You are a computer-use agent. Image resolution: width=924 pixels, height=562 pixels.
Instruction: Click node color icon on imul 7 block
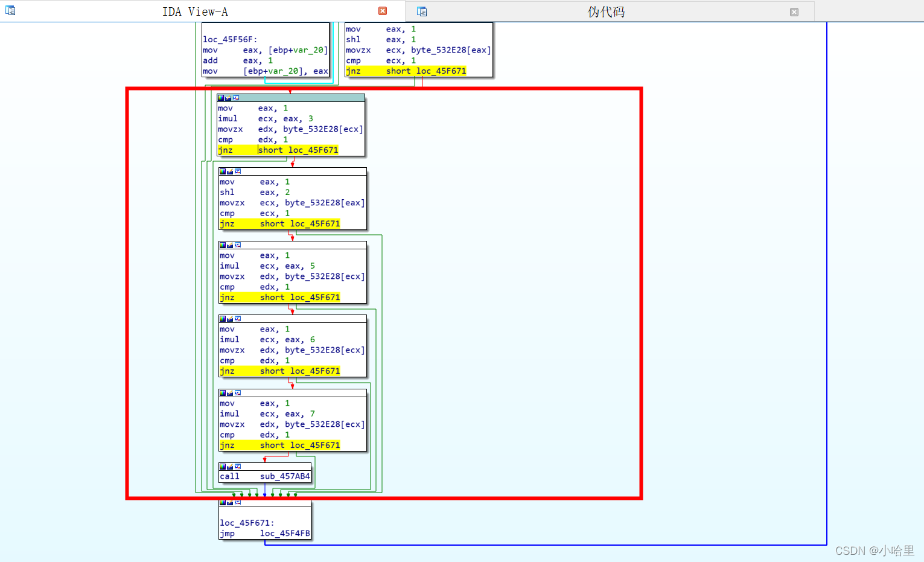click(x=223, y=393)
